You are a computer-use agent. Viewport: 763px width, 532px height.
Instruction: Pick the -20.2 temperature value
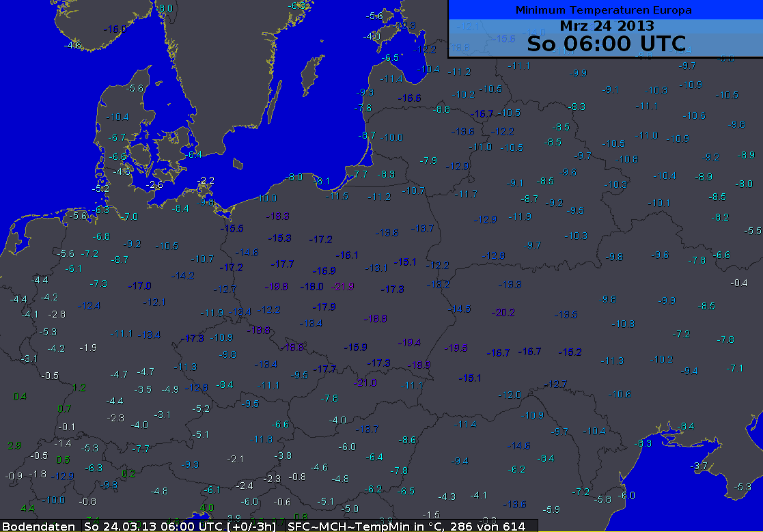click(x=503, y=313)
